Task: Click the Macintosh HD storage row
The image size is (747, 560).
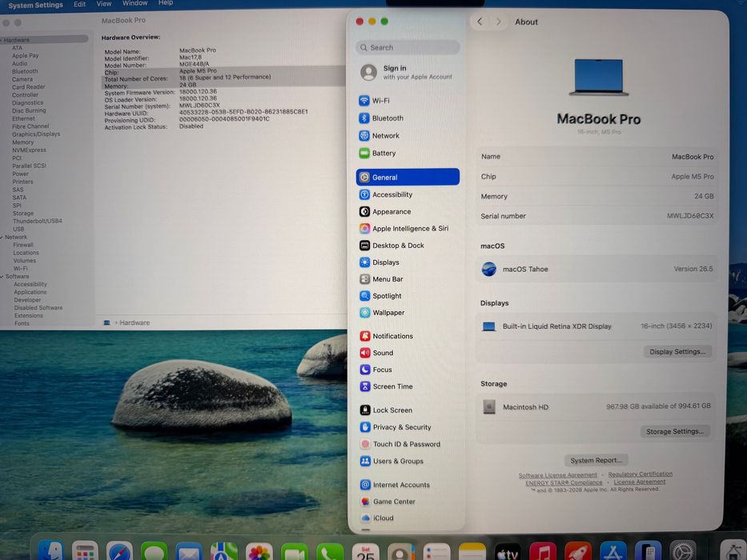Action: click(x=596, y=406)
